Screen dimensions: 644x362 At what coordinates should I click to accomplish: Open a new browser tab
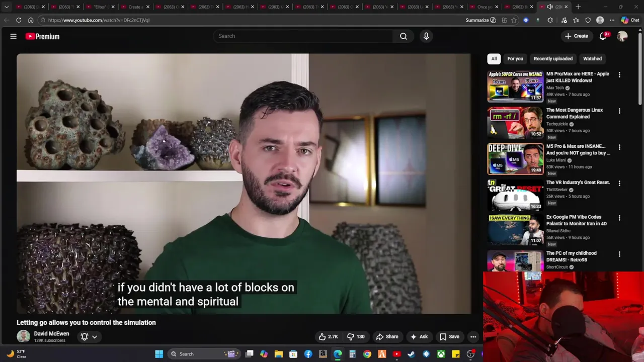click(578, 7)
